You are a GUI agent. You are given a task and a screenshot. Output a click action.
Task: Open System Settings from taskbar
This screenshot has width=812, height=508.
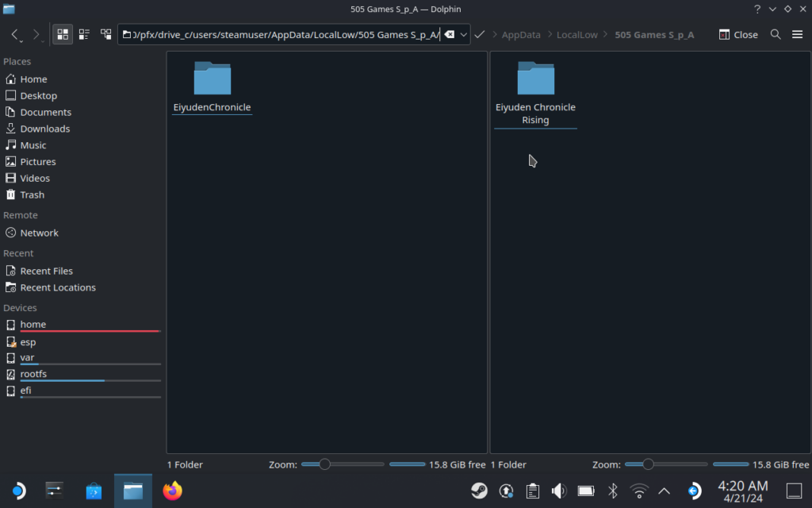55,491
